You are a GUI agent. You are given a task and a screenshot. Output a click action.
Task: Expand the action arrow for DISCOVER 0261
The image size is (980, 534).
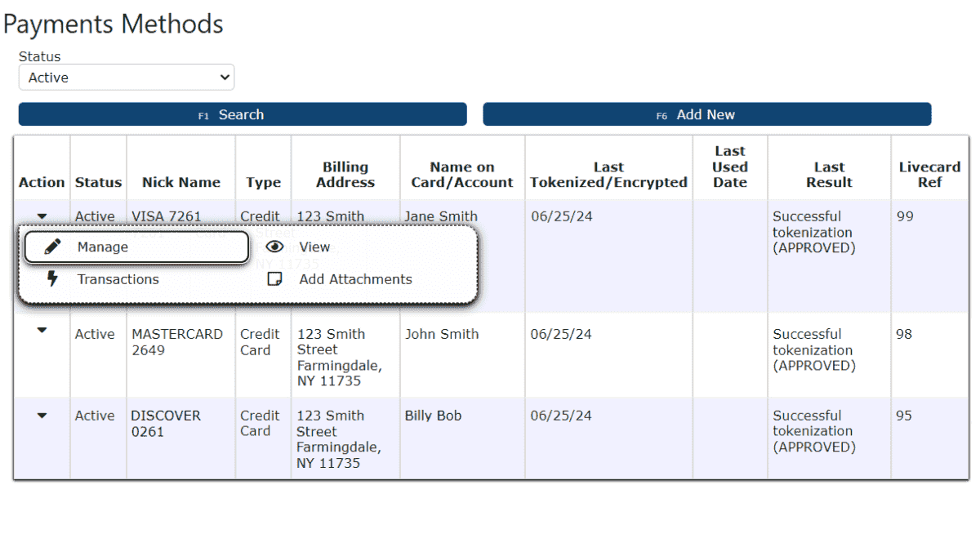pyautogui.click(x=42, y=416)
